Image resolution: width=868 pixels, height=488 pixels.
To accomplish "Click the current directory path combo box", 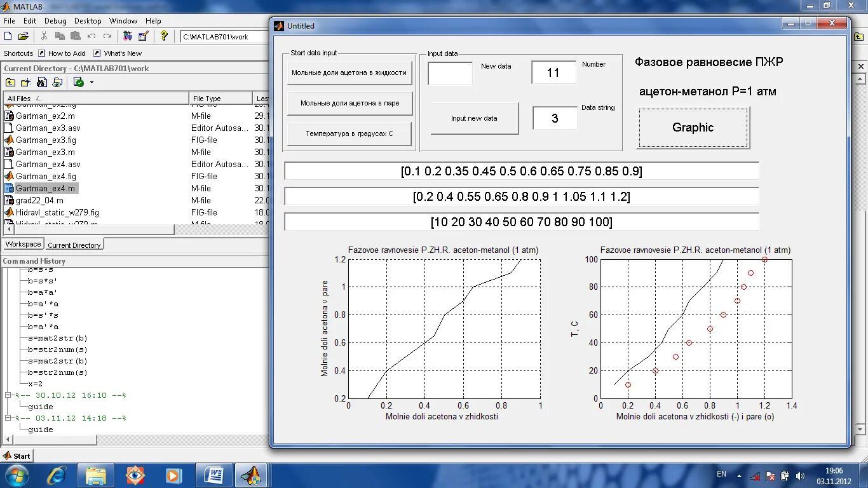I will pyautogui.click(x=224, y=37).
